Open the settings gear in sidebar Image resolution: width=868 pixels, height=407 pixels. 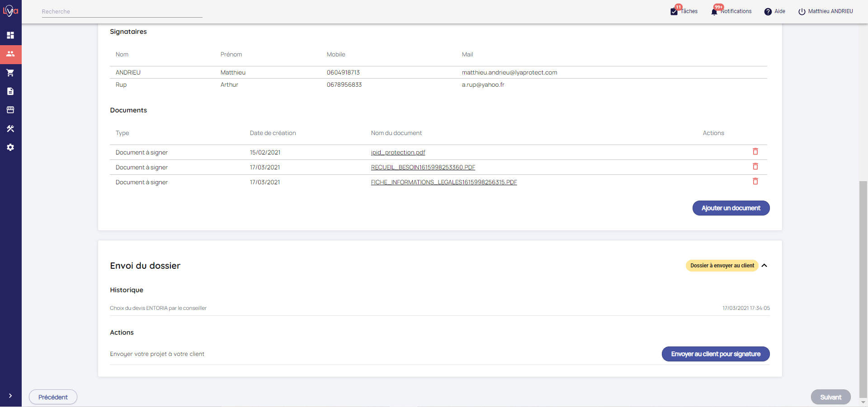[x=10, y=147]
